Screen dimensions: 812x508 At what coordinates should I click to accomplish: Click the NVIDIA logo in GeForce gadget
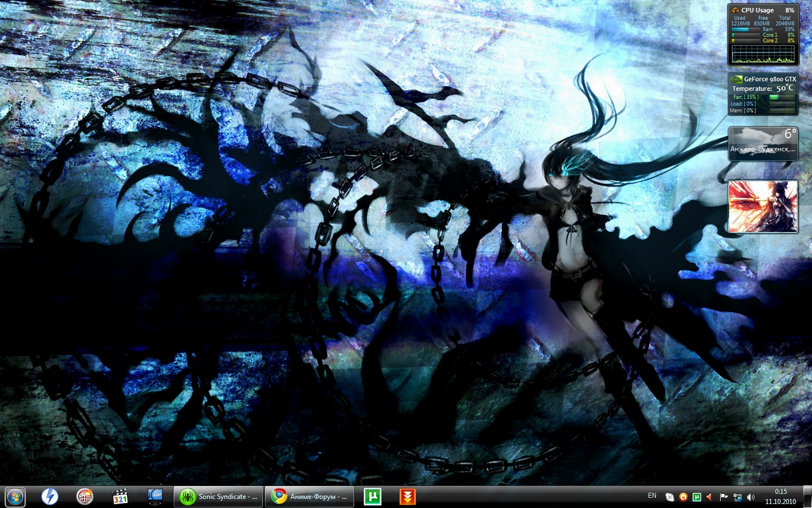click(736, 79)
